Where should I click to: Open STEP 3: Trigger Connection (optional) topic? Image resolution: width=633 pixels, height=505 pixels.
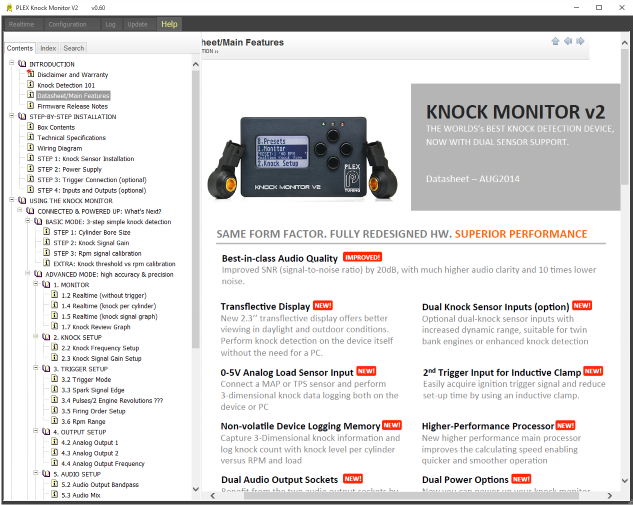(x=92, y=180)
